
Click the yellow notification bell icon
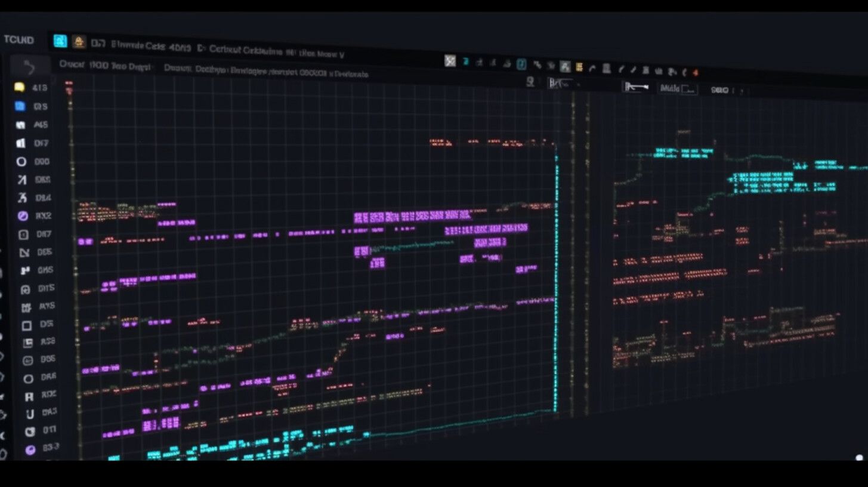tap(79, 40)
